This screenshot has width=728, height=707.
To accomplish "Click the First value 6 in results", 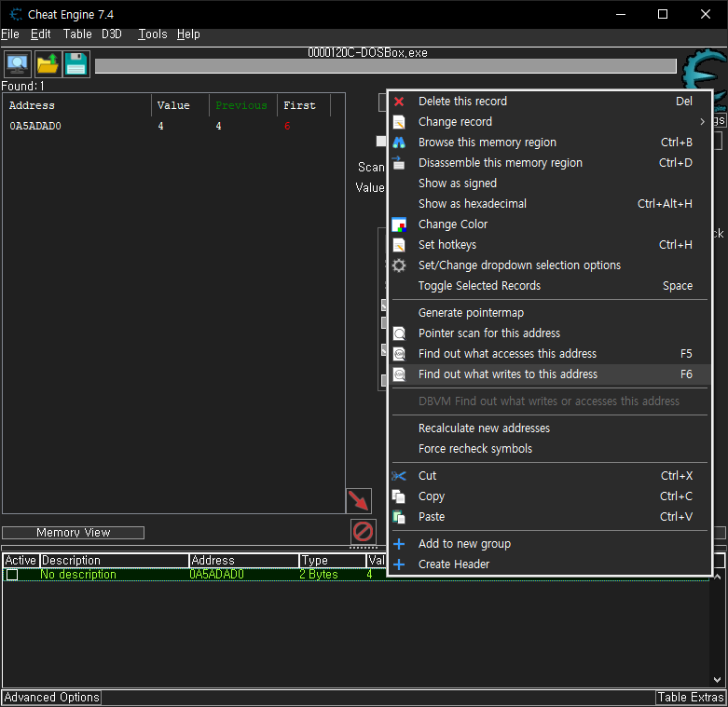I will (287, 126).
